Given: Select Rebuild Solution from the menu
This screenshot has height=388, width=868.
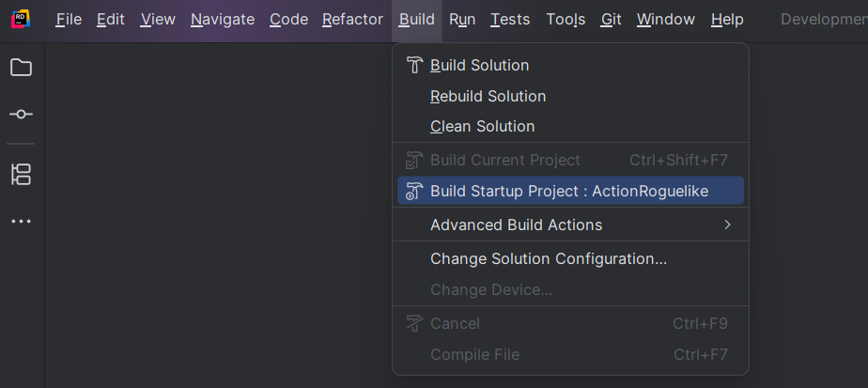Looking at the screenshot, I should click(488, 96).
